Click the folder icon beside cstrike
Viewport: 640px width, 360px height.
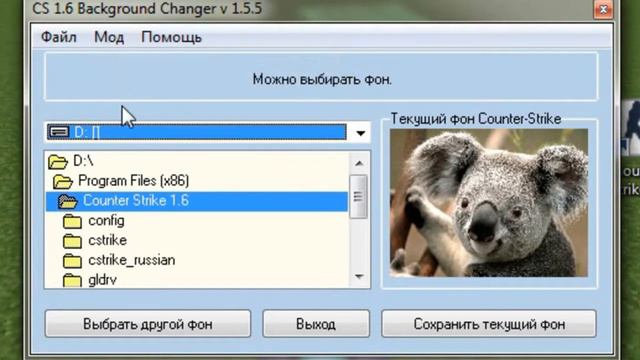click(72, 241)
